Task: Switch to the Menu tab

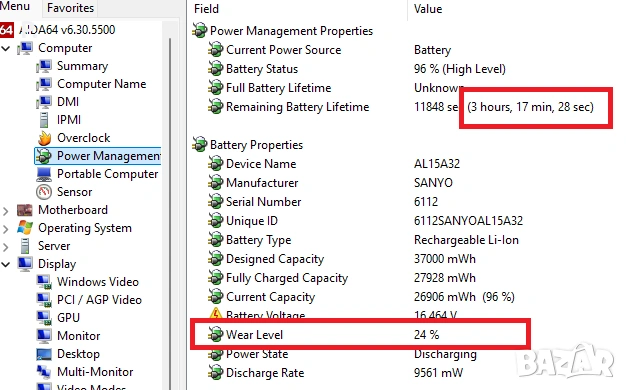Action: 15,6
